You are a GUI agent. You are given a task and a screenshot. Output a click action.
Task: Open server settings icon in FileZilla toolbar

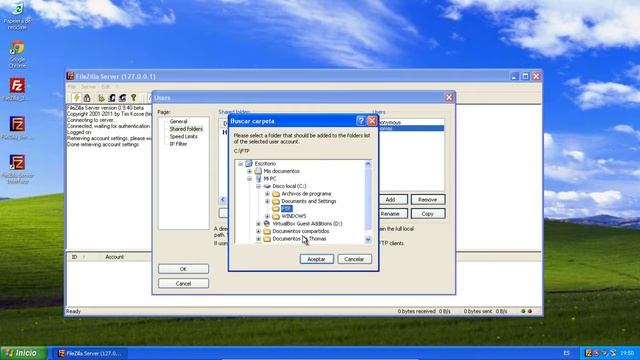(101, 98)
